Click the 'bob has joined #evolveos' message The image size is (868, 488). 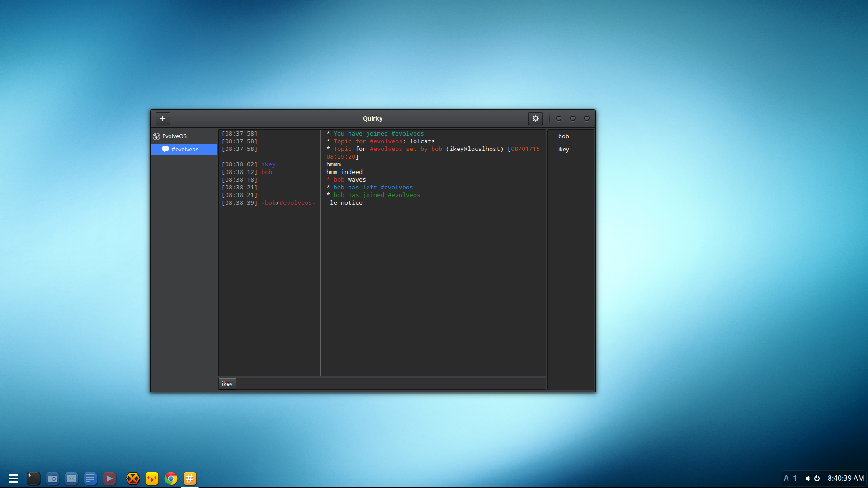[373, 195]
